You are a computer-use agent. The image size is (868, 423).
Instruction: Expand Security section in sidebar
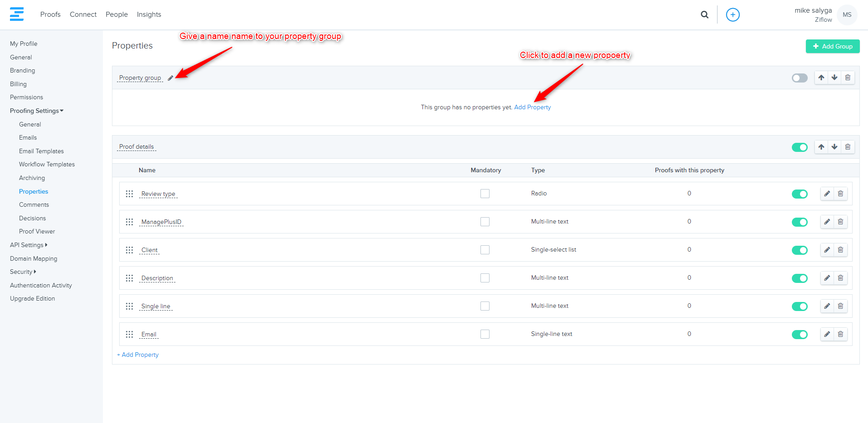point(23,272)
